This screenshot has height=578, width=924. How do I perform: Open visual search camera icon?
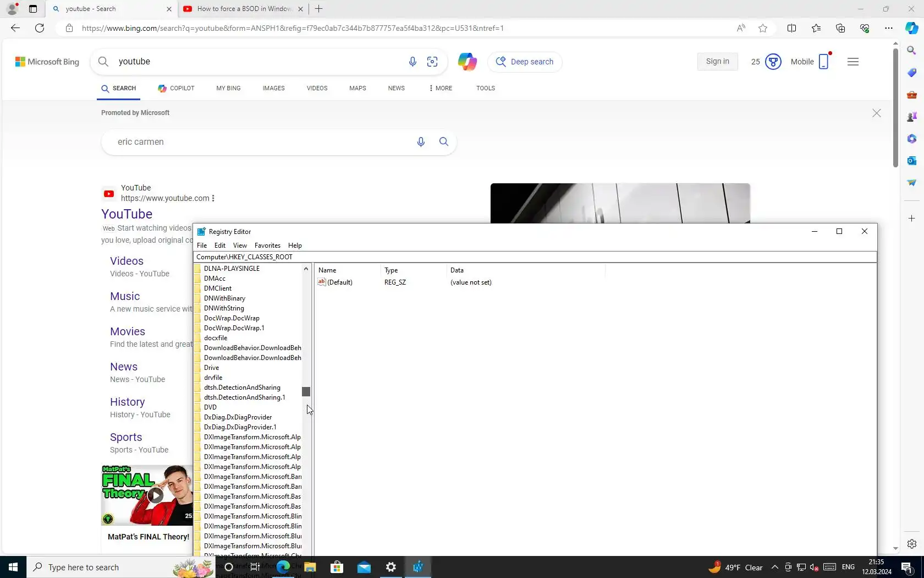[x=432, y=62]
